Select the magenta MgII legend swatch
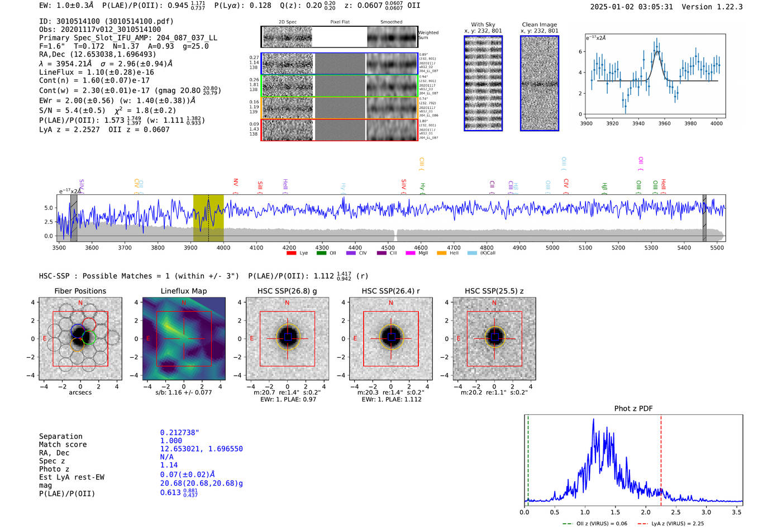The width and height of the screenshot is (782, 532). click(411, 253)
